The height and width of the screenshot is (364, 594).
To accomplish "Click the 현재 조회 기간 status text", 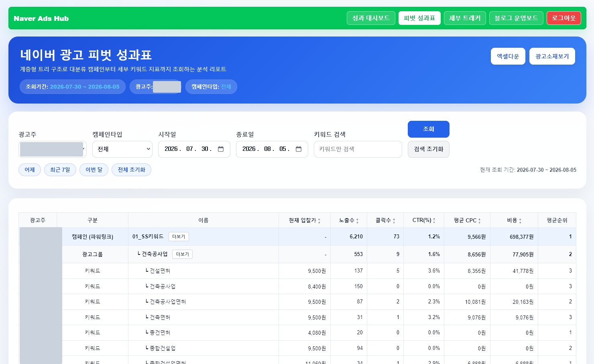I will click(x=528, y=170).
